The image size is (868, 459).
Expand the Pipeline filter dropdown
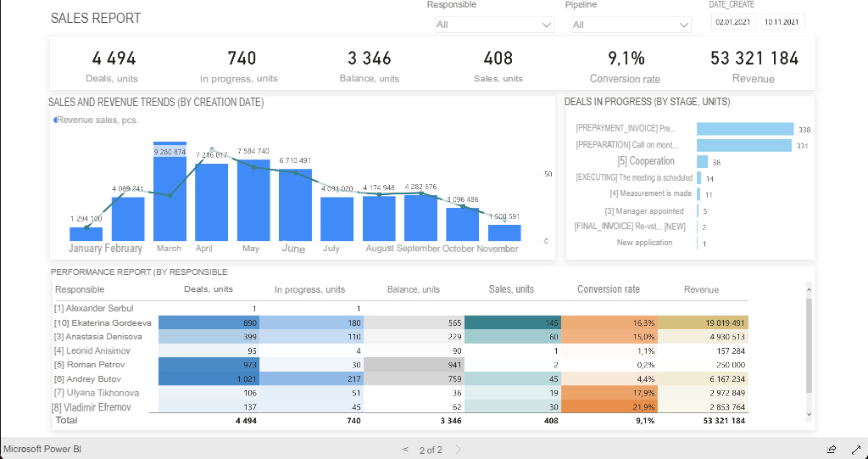click(x=632, y=25)
